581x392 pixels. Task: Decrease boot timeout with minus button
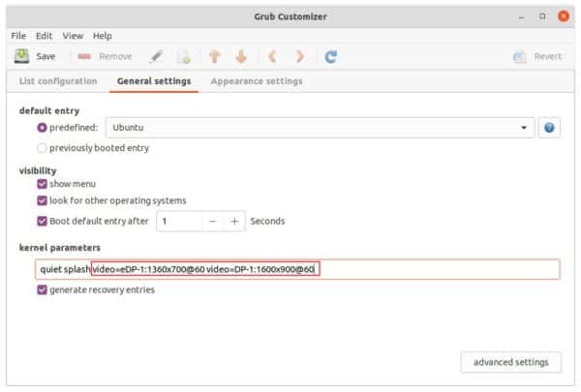[213, 222]
